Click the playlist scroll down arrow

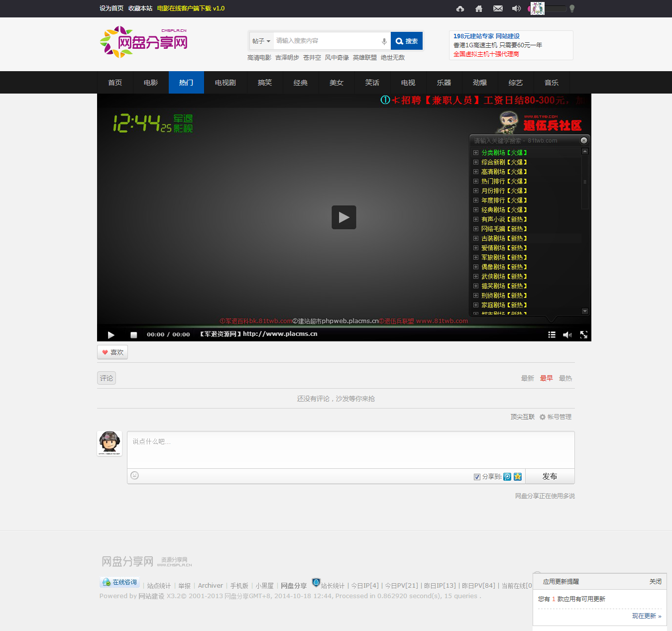(585, 311)
